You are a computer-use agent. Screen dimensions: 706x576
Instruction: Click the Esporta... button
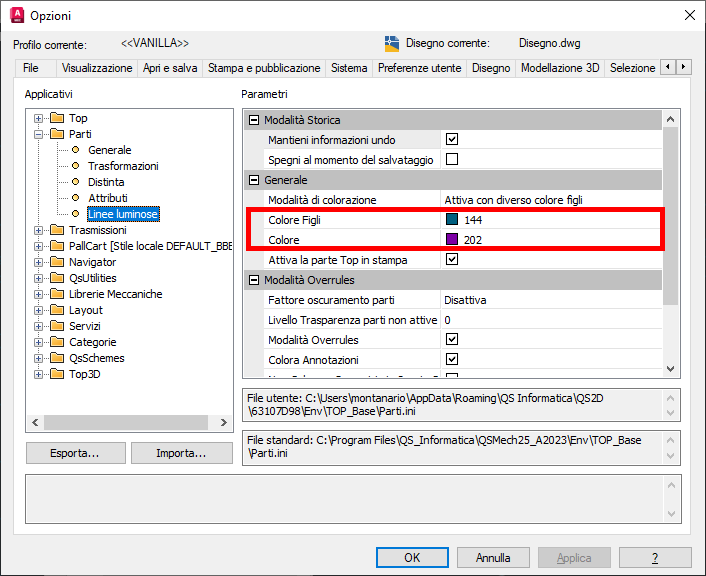(75, 453)
